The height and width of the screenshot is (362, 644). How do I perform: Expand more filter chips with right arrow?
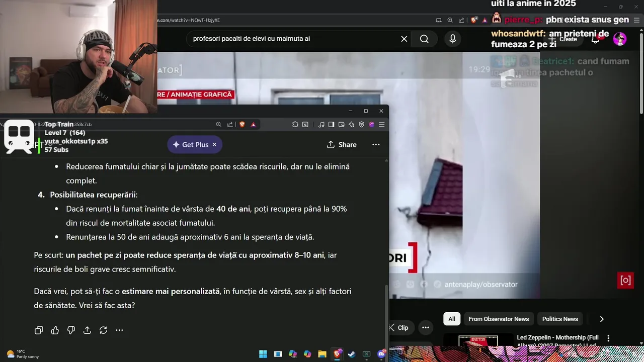(601, 319)
